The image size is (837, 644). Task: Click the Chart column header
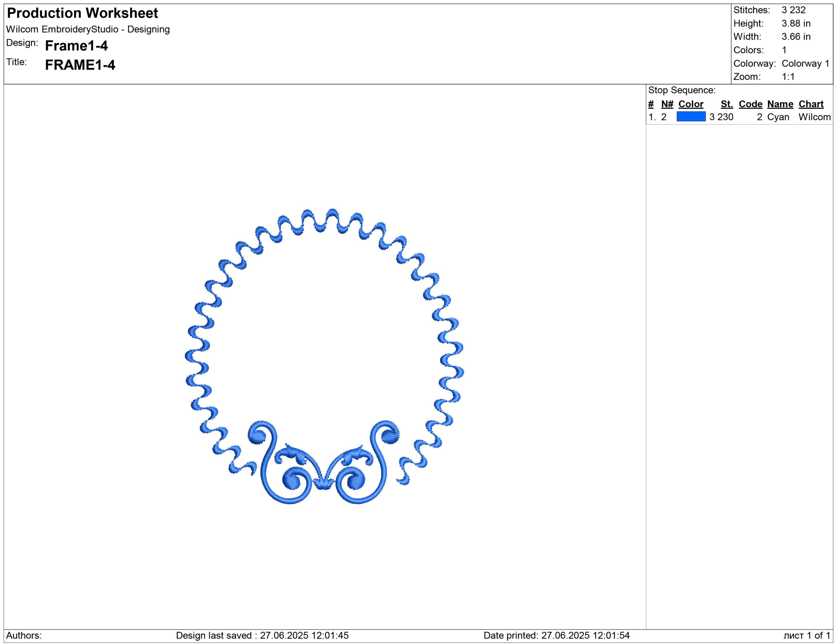tap(811, 104)
